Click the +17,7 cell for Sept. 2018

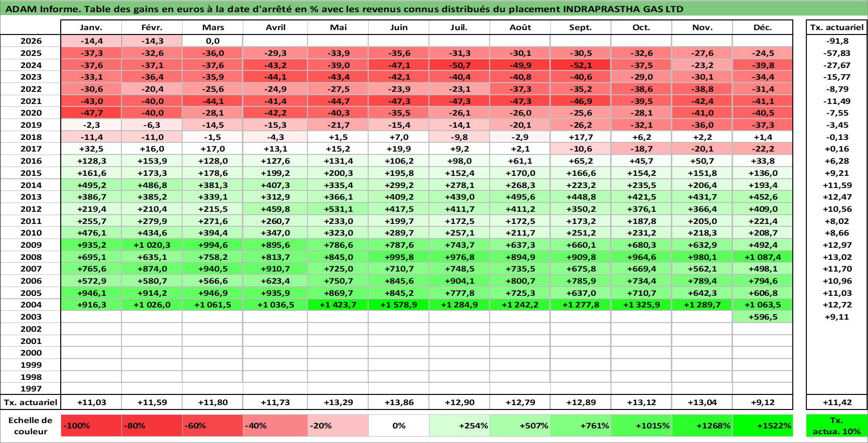581,137
